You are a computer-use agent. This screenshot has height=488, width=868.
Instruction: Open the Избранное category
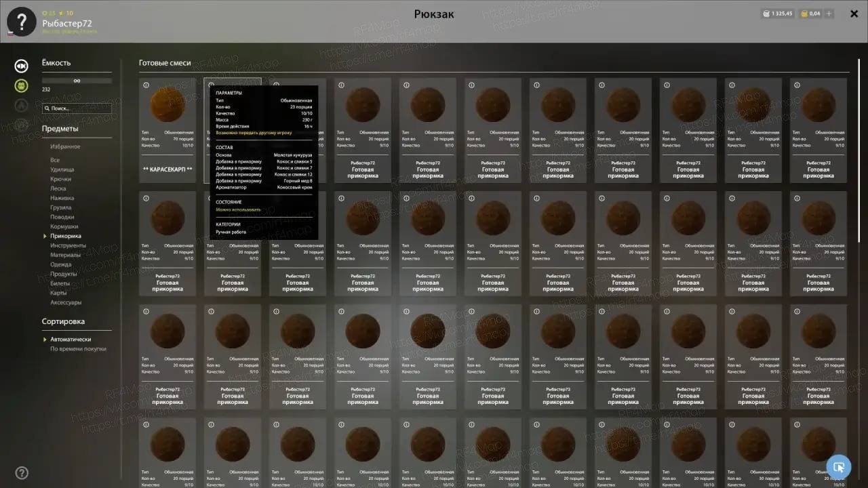point(65,146)
